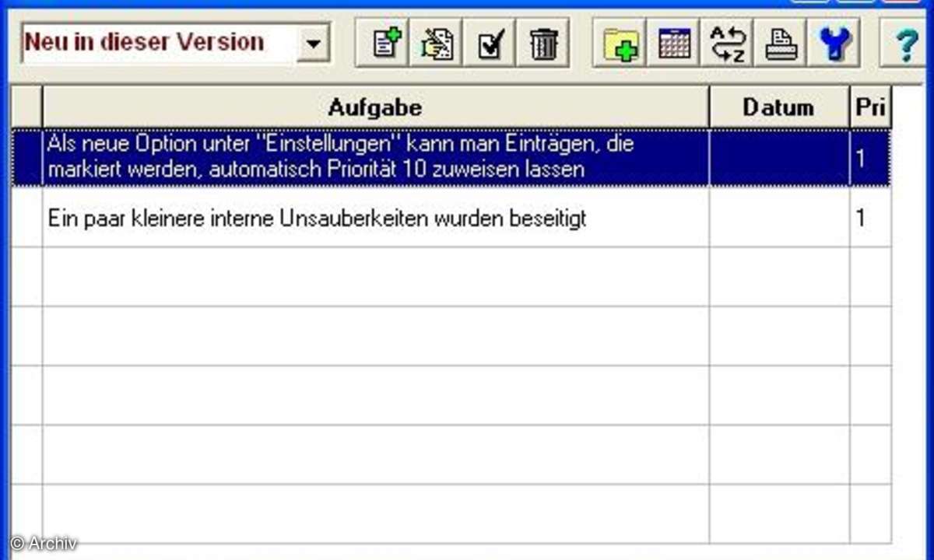Click row marker of the Unsauberkeiten task
Viewport: 934px width, 560px height.
tap(26, 219)
